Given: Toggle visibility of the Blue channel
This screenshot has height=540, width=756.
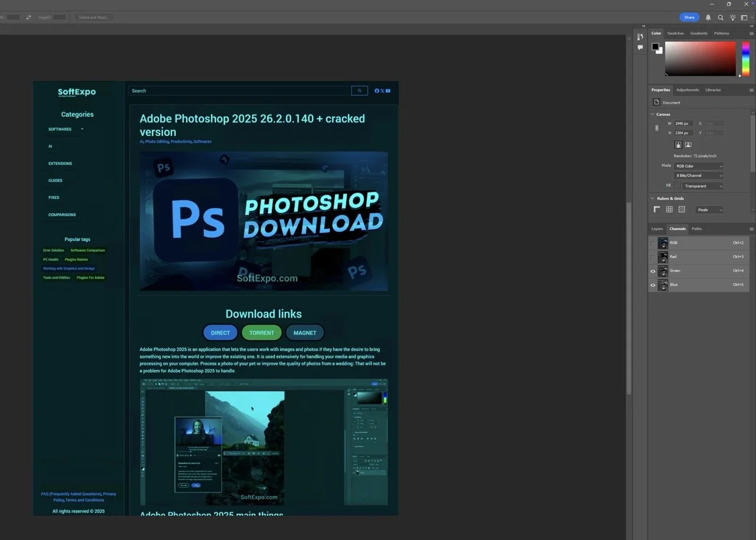Looking at the screenshot, I should pyautogui.click(x=653, y=285).
